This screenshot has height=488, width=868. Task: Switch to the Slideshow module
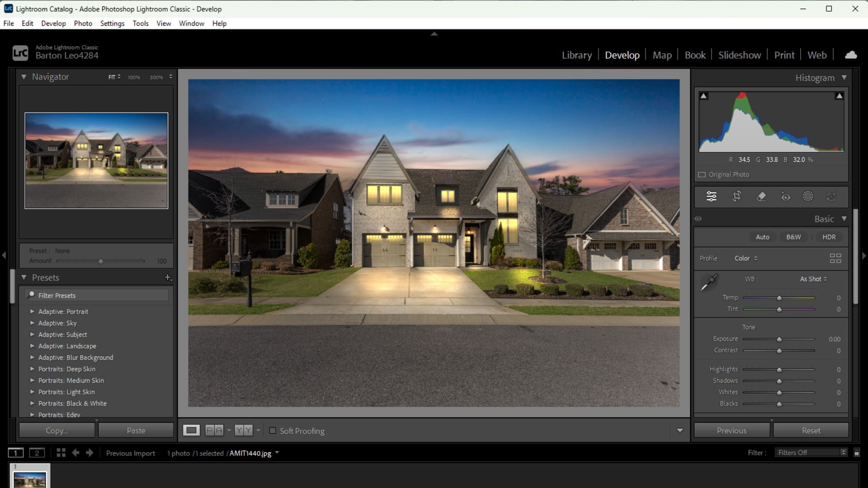point(740,55)
